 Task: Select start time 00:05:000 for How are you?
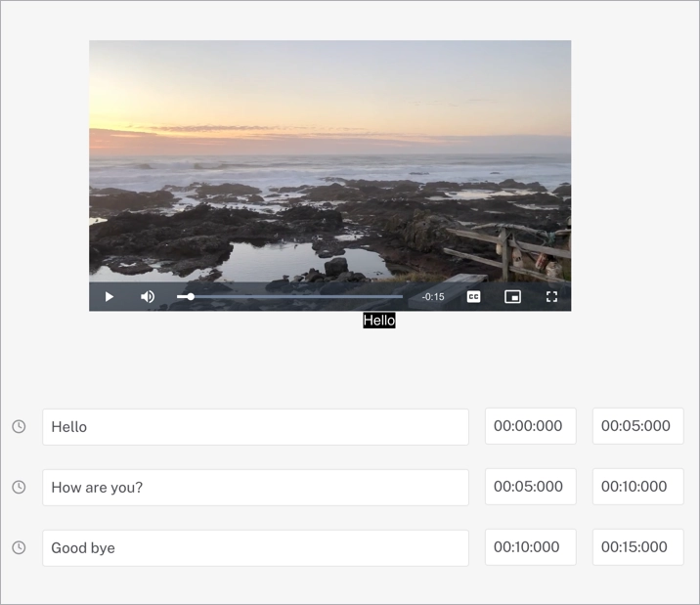(530, 487)
